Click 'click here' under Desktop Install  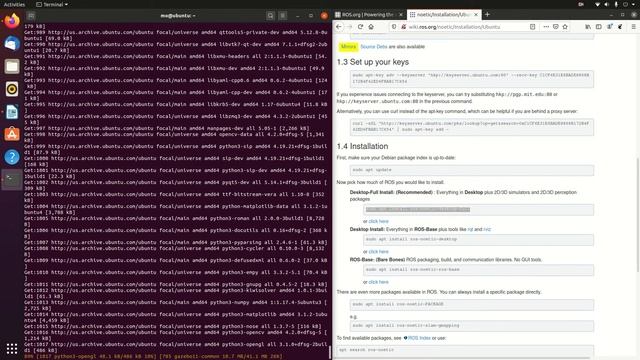[378, 251]
